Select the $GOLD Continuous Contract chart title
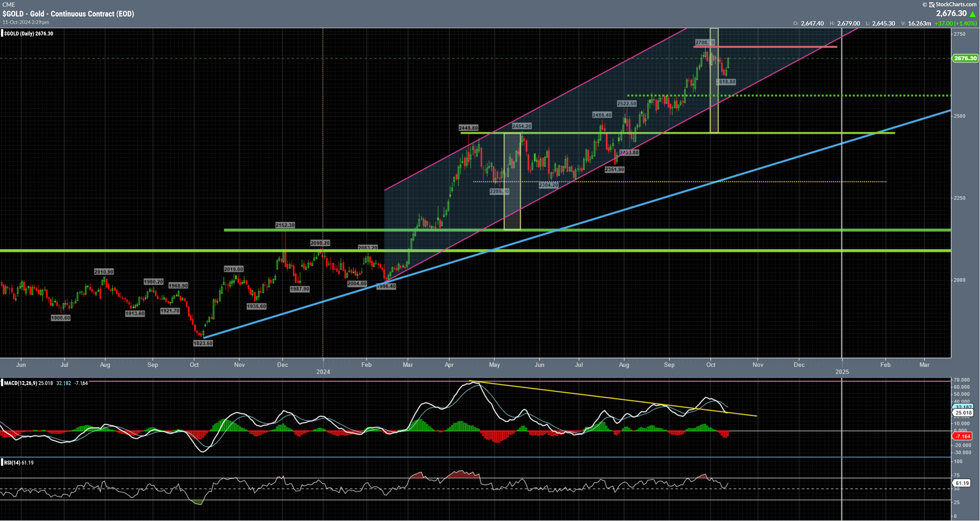Screen dimensions: 980x521 [68, 14]
